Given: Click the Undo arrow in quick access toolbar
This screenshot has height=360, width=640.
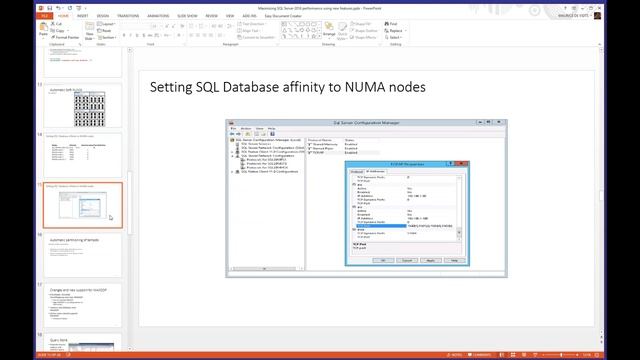Looking at the screenshot, I should pyautogui.click(x=59, y=8).
